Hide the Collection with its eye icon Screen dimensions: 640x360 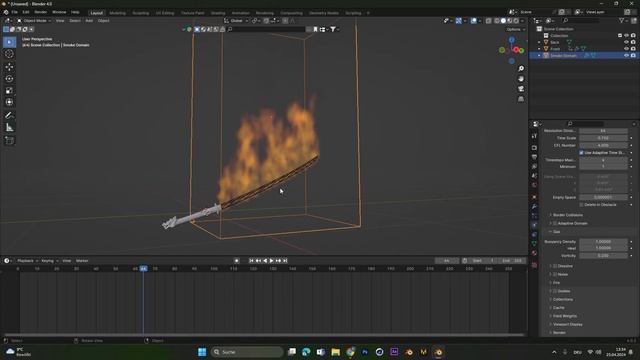tap(626, 36)
